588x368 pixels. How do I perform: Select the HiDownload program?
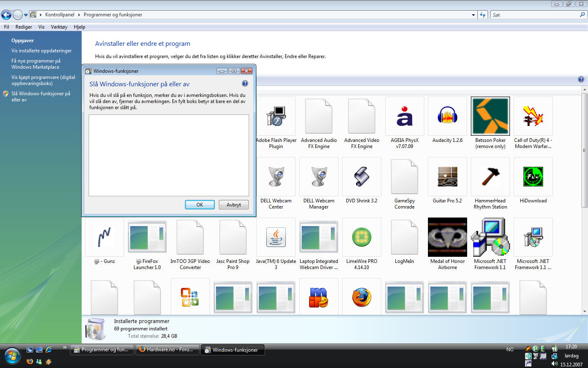tap(533, 181)
